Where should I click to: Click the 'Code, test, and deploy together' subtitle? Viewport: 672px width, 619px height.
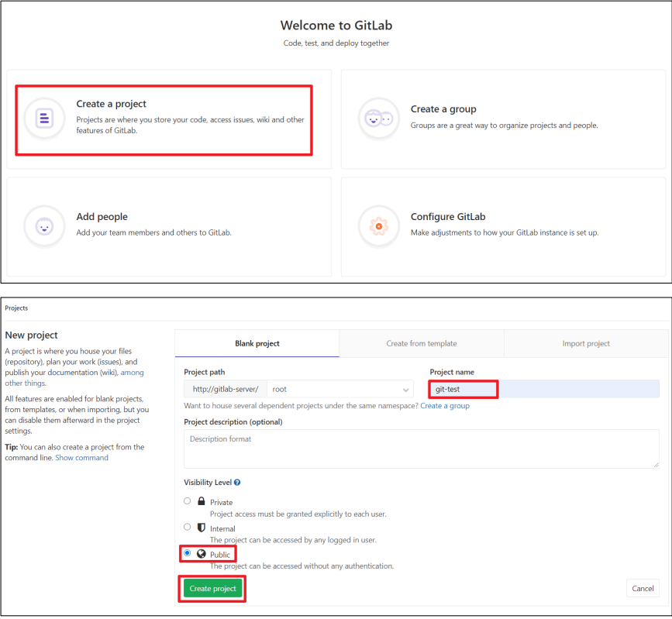pos(336,43)
